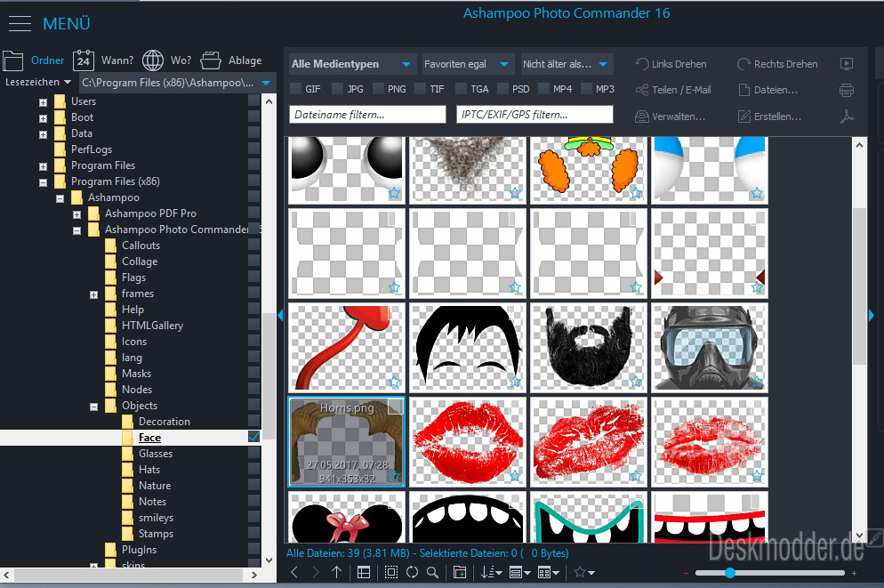Enable the MP4 filter checkbox
This screenshot has height=588, width=884.
(x=544, y=88)
